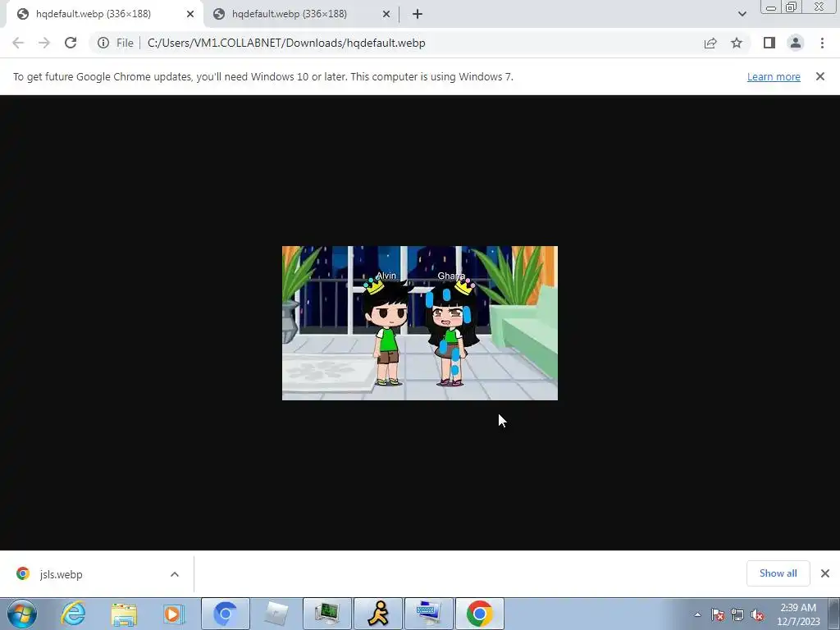Open the side panel
Image resolution: width=840 pixels, height=630 pixels.
pyautogui.click(x=769, y=43)
